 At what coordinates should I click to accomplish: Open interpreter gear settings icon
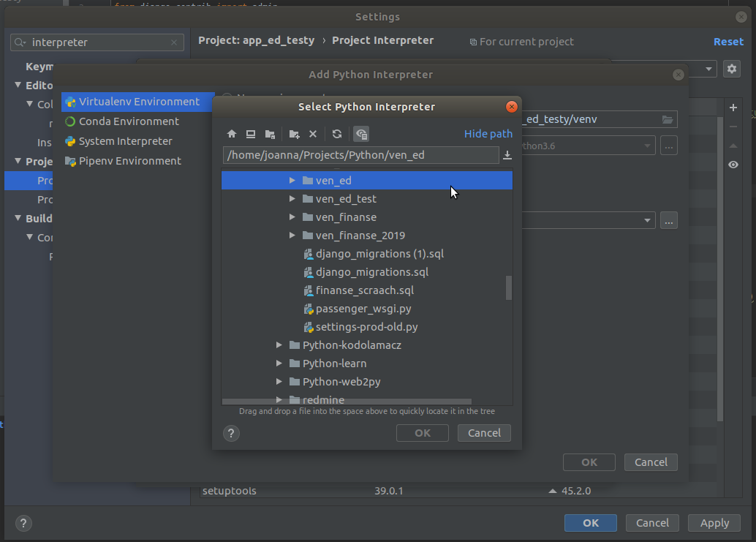[732, 69]
